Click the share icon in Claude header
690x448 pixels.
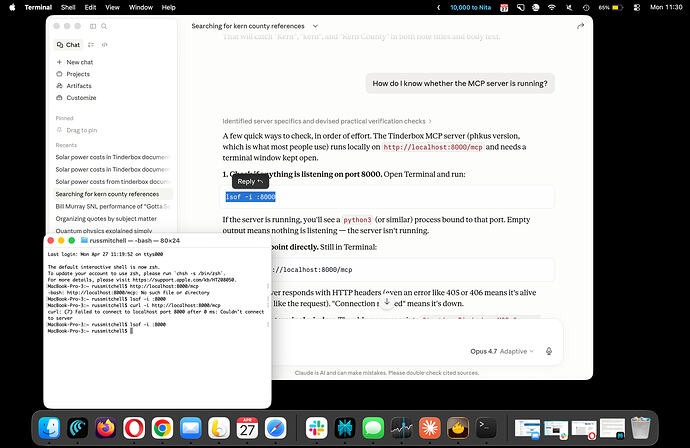(580, 26)
